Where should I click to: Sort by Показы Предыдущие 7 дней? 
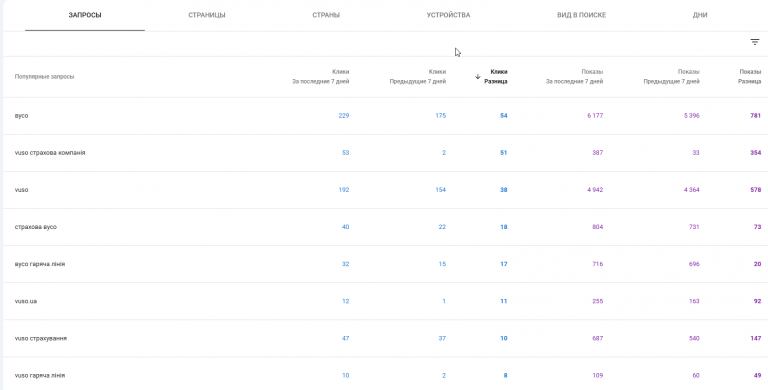672,76
